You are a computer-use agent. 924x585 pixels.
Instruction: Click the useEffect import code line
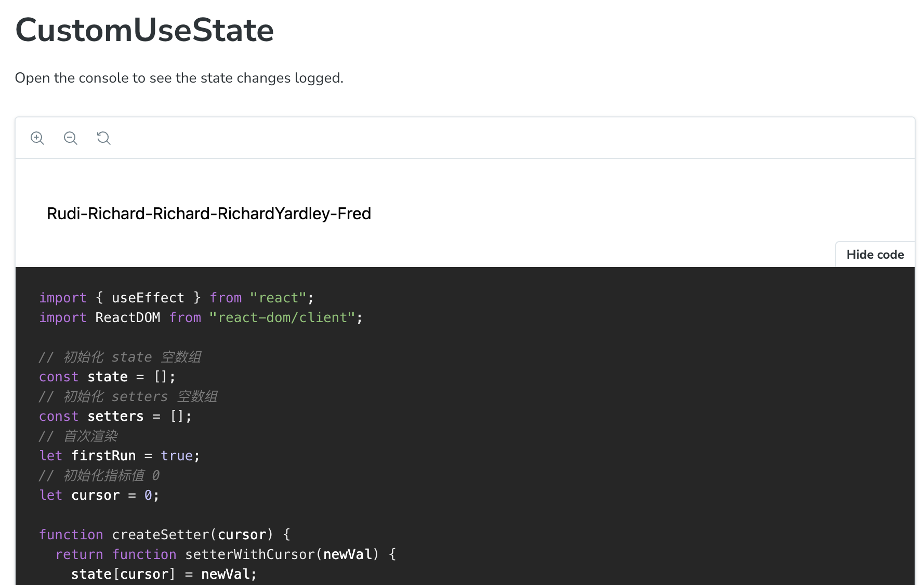[176, 298]
